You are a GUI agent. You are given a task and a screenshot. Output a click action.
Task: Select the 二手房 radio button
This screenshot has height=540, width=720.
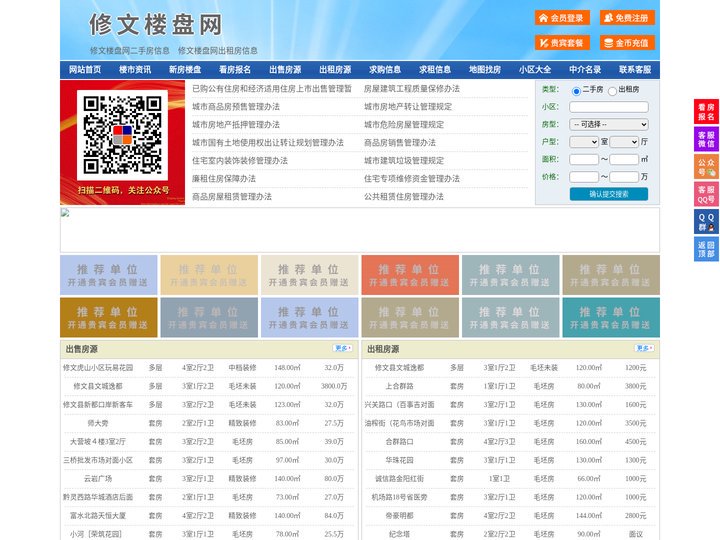click(x=576, y=91)
